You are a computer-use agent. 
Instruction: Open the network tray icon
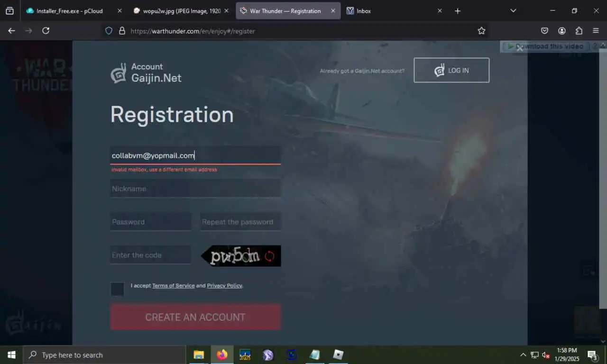pyautogui.click(x=534, y=355)
